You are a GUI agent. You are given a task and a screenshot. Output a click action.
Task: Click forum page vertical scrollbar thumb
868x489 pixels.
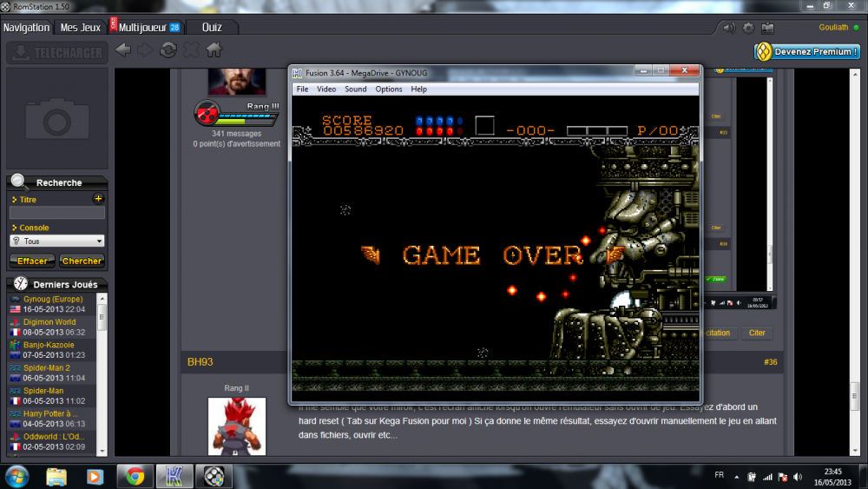point(855,395)
